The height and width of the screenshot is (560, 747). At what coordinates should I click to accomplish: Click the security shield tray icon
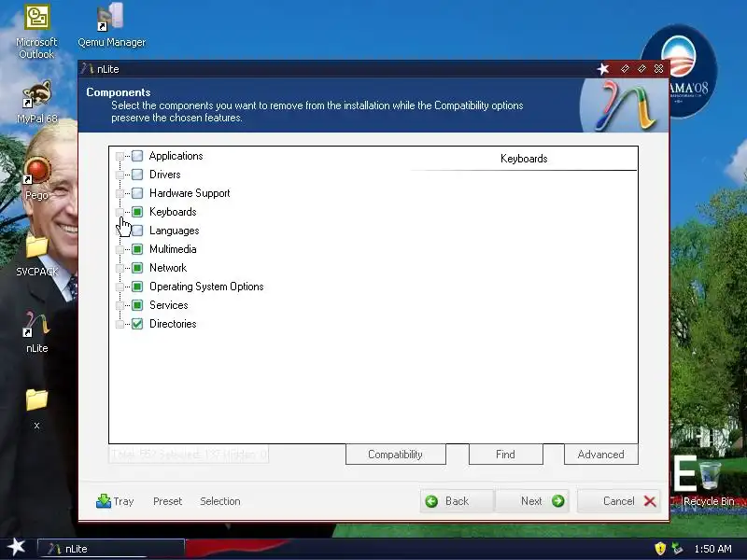click(660, 549)
